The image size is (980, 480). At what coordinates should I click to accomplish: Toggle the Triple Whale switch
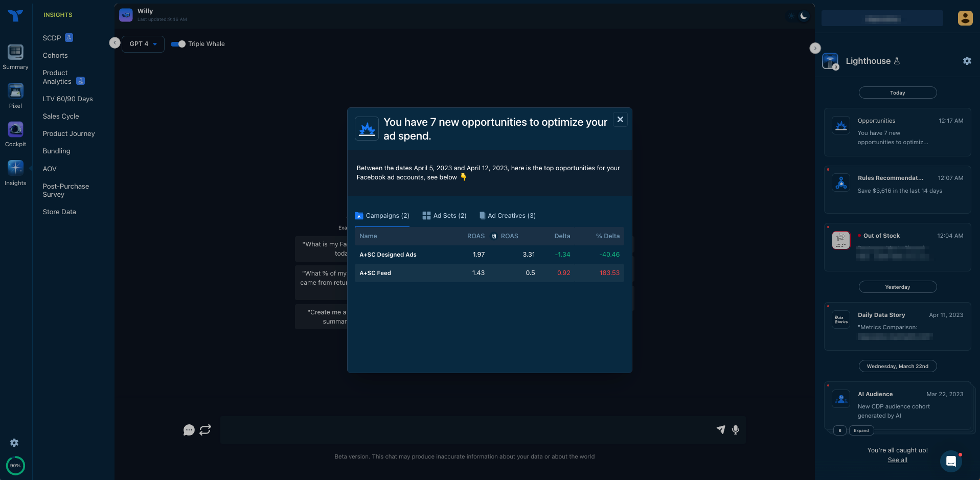click(x=177, y=44)
